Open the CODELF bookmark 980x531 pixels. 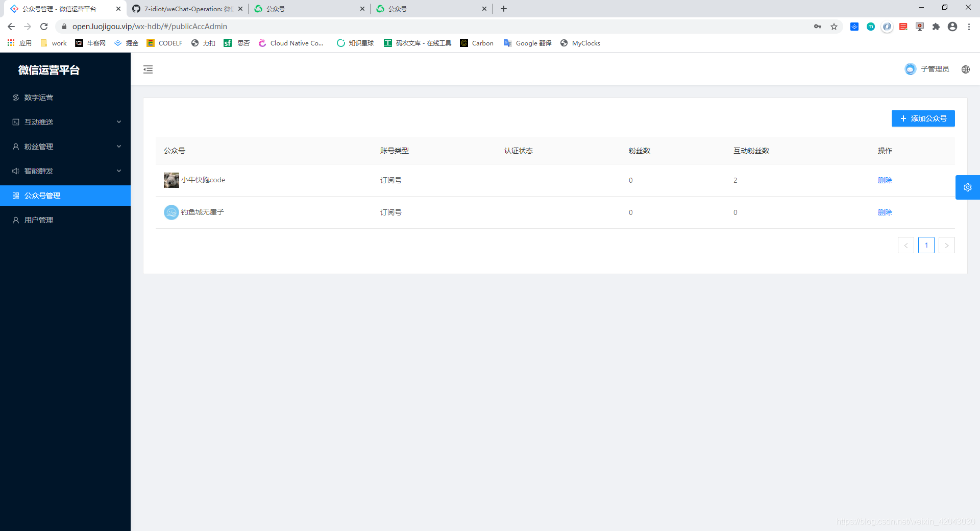[164, 43]
